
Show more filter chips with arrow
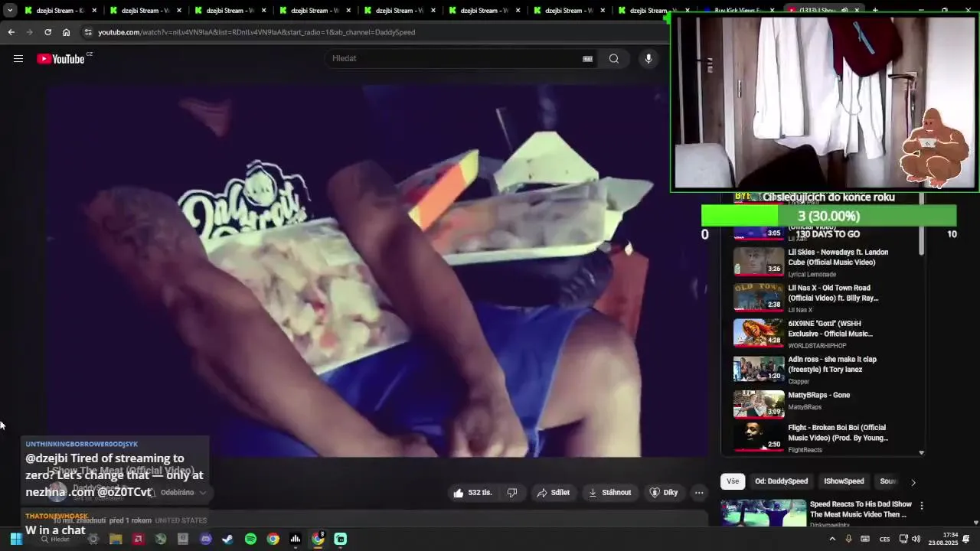click(x=913, y=482)
